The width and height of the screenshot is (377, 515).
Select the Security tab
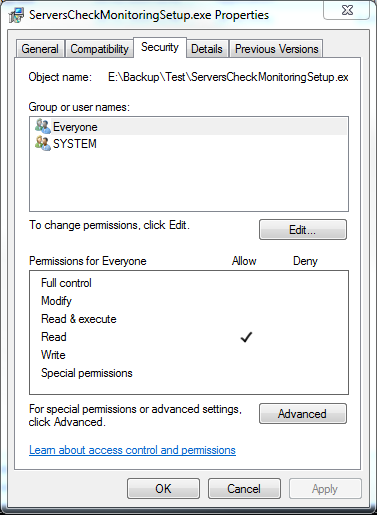tap(160, 47)
